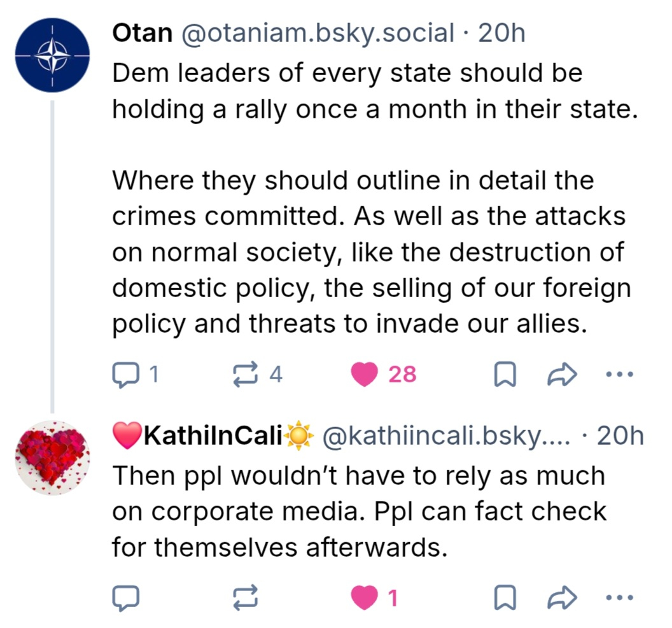Open Otan's post timestamp 20h

pos(502,33)
